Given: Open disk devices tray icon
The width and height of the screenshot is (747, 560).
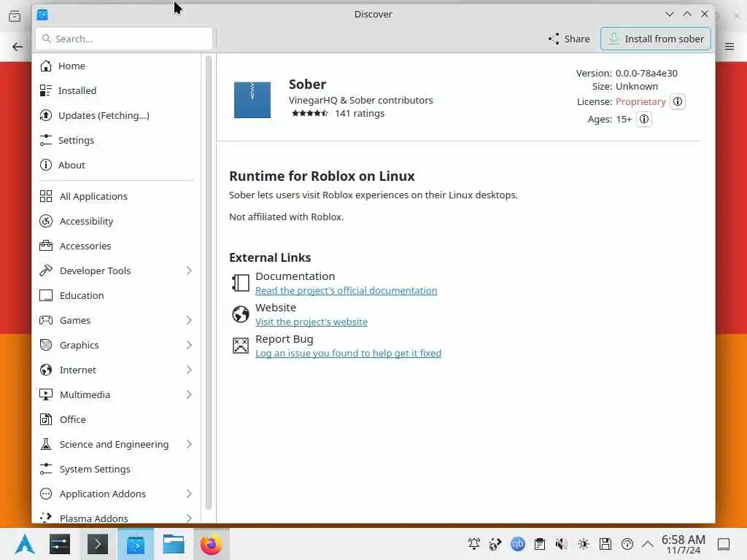Looking at the screenshot, I should (x=605, y=544).
